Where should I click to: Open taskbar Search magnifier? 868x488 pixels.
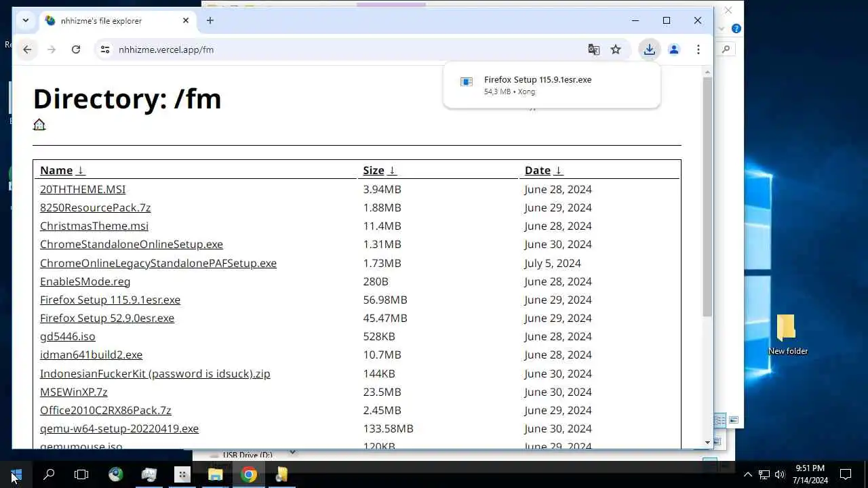[x=49, y=474]
